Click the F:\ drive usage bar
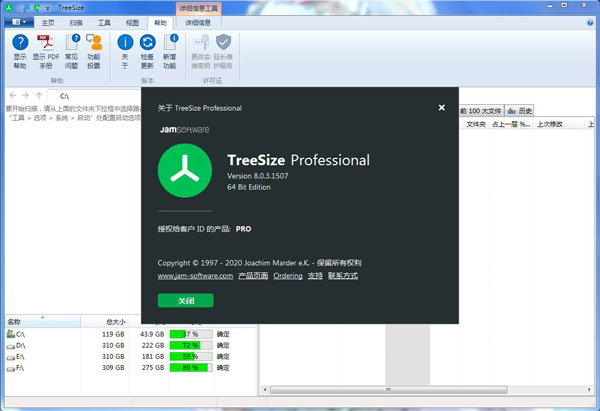The image size is (600, 411). pyautogui.click(x=190, y=369)
